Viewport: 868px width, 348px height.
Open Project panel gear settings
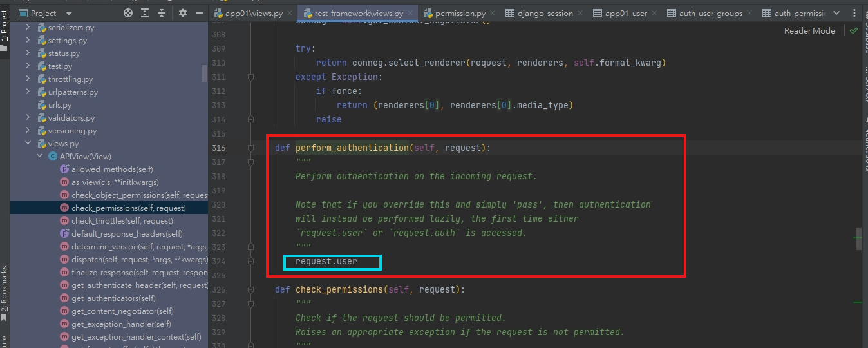coord(183,13)
